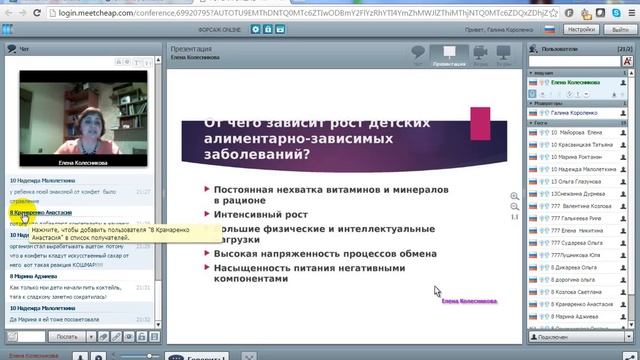The image size is (640, 360).
Task: Click the chat message input field
Action: (x=31, y=337)
